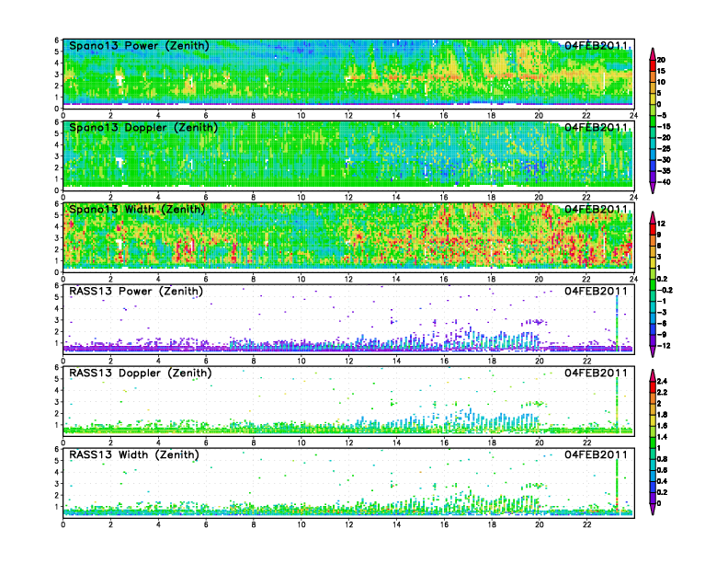Click the '1.8' label on the bottom colorbar

click(x=663, y=415)
